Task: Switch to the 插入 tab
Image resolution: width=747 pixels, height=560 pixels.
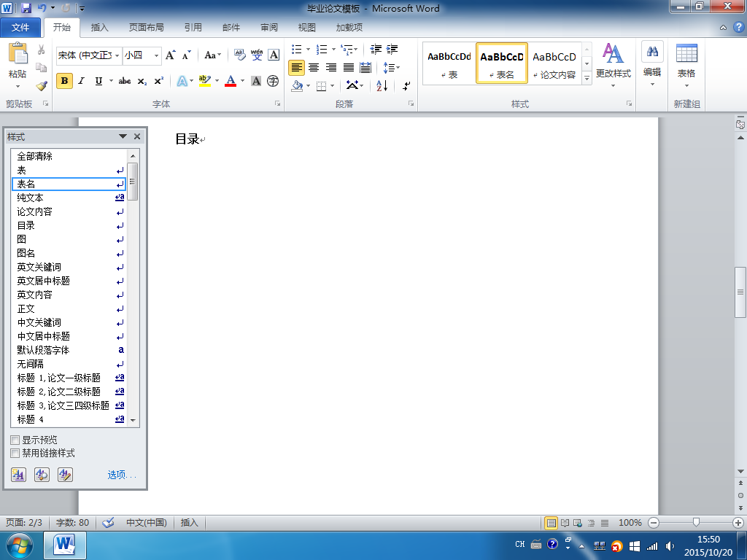Action: coord(99,27)
